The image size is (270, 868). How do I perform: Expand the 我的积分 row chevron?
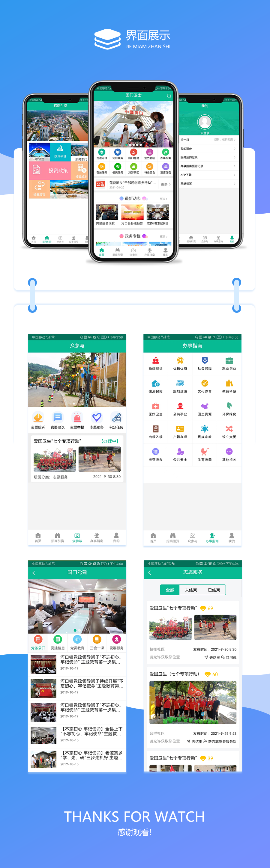click(235, 149)
